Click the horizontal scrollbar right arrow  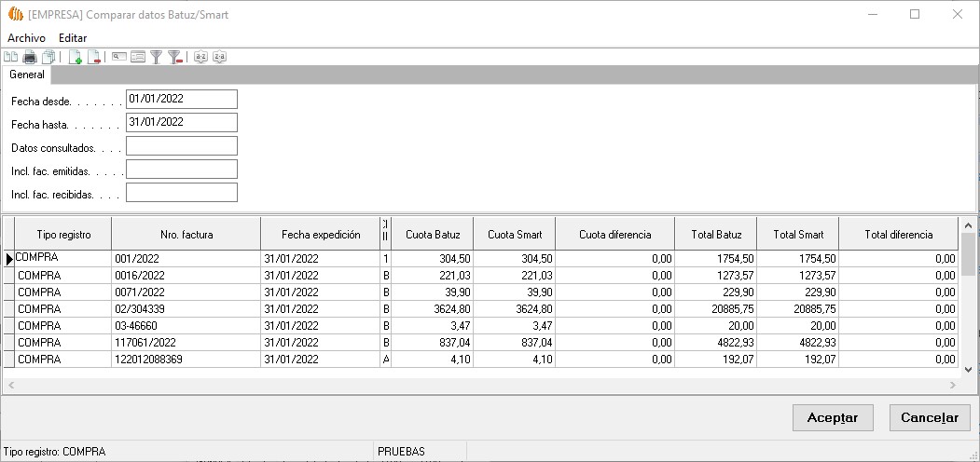click(952, 385)
